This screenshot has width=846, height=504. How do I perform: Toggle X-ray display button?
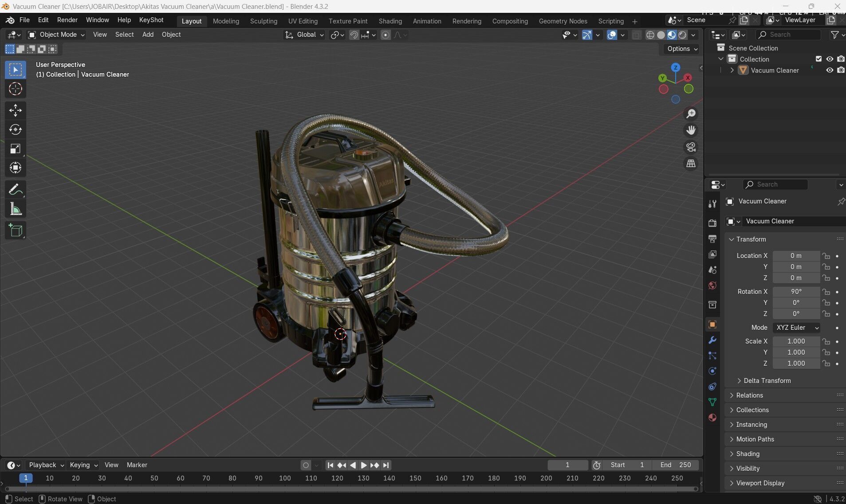tap(636, 35)
